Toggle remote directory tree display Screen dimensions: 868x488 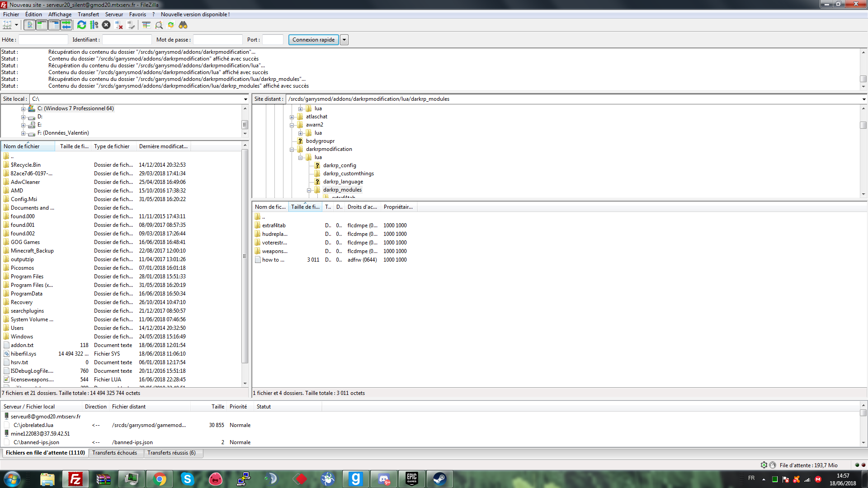coord(54,25)
